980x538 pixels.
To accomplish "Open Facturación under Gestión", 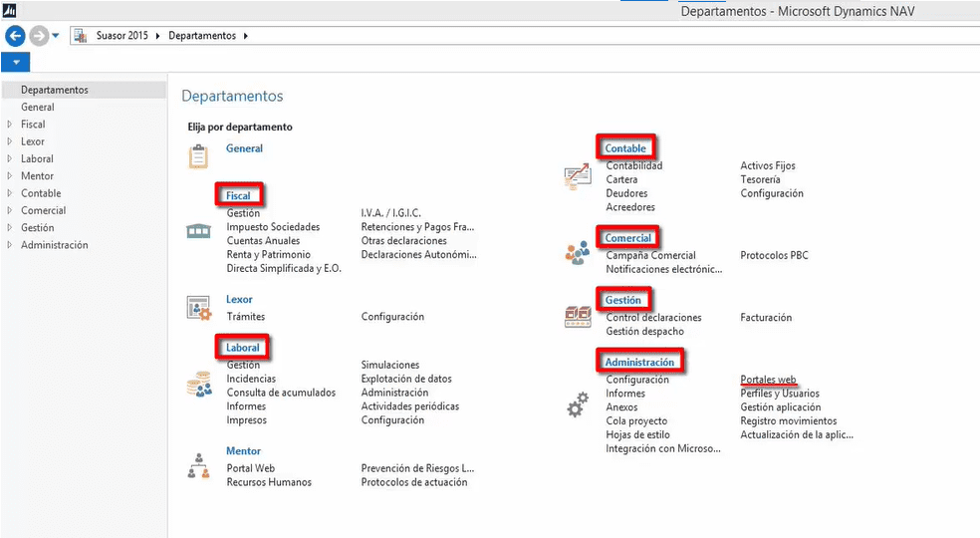I will [x=766, y=318].
